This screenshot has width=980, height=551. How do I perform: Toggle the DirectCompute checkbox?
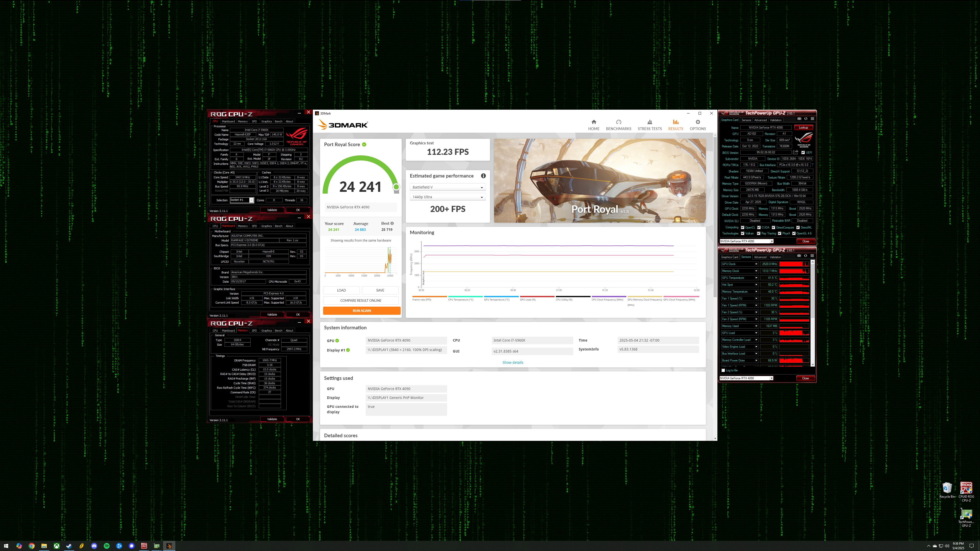773,227
